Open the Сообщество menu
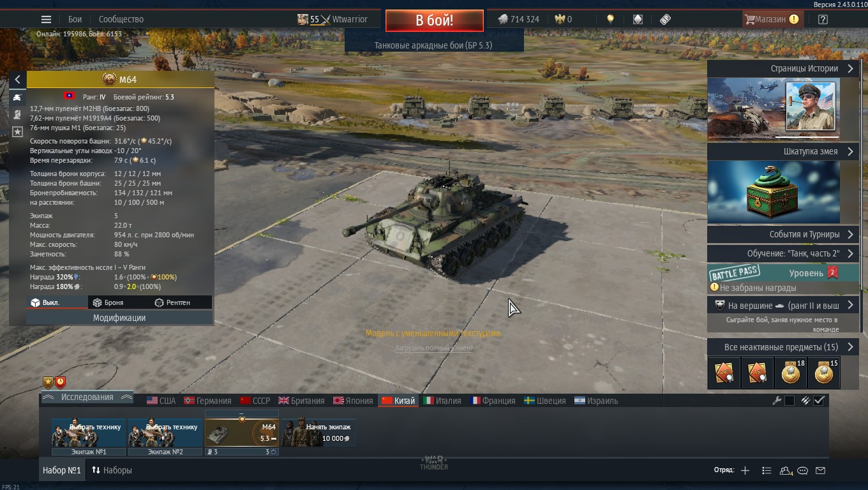868x490 pixels. [x=121, y=19]
